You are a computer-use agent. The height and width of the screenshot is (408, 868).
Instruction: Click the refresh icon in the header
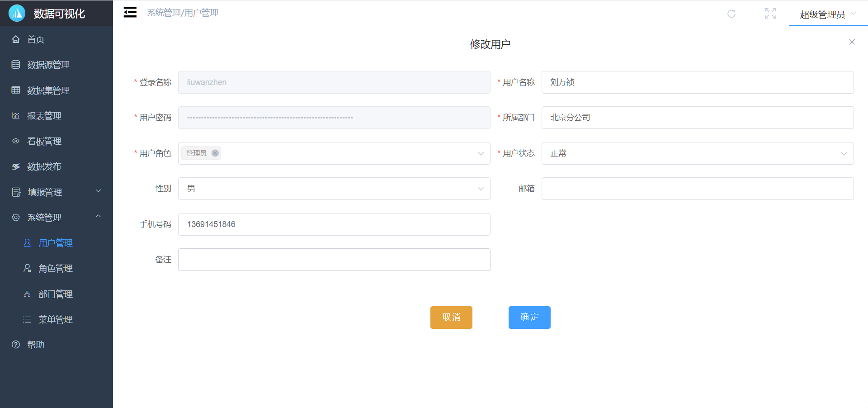(x=731, y=14)
